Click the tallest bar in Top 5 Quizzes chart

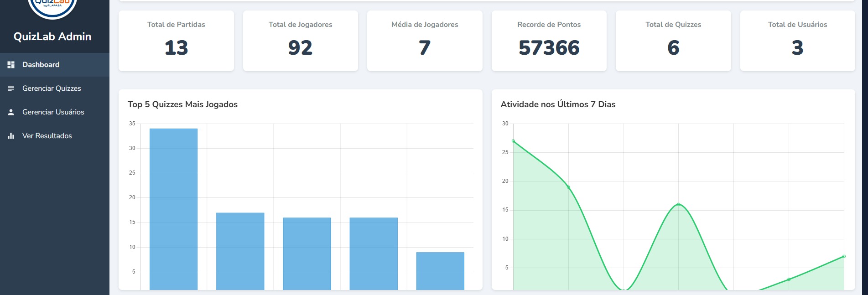[173, 209]
